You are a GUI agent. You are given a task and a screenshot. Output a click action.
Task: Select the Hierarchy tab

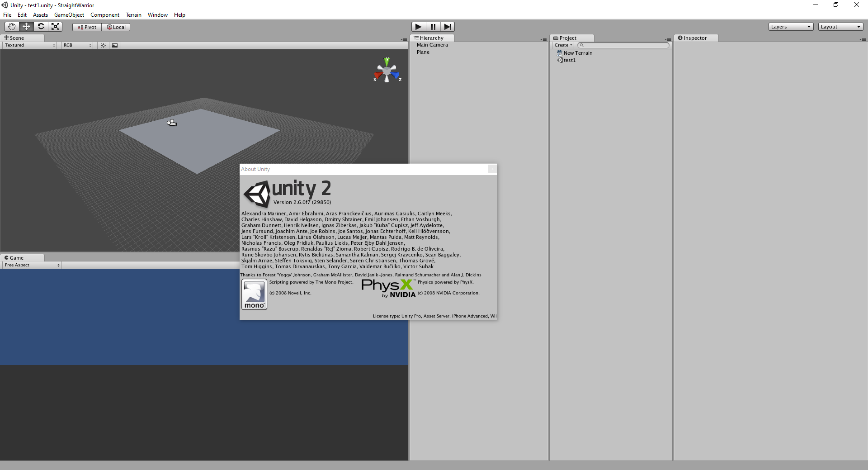(x=432, y=38)
